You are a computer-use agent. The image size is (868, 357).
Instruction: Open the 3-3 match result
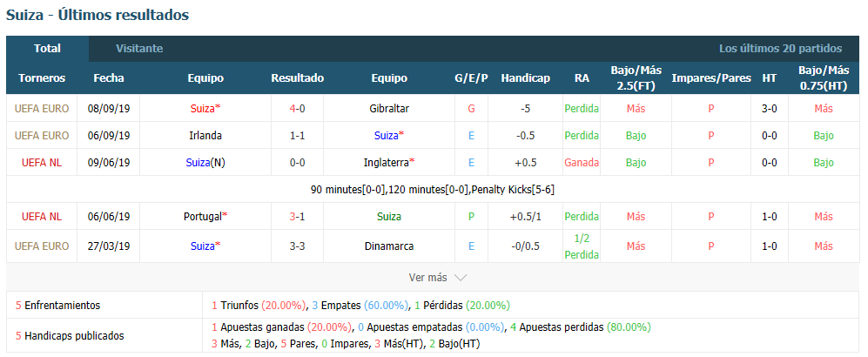297,246
